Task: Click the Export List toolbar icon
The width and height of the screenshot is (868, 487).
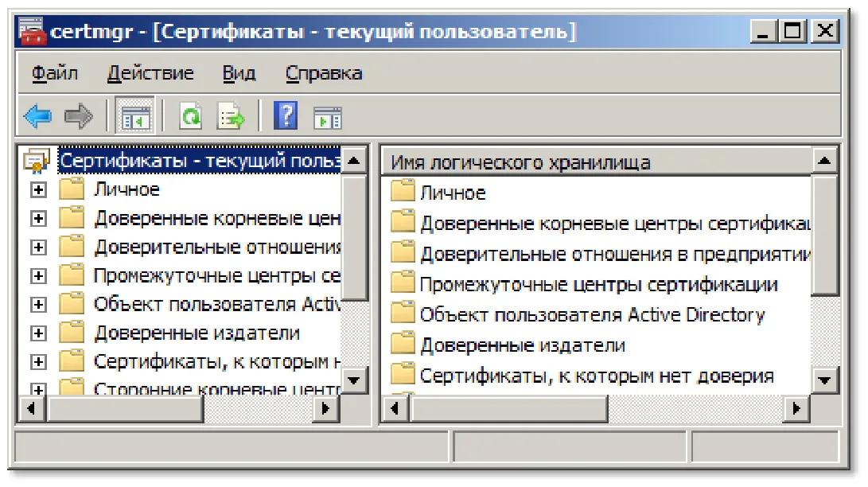Action: click(x=231, y=116)
